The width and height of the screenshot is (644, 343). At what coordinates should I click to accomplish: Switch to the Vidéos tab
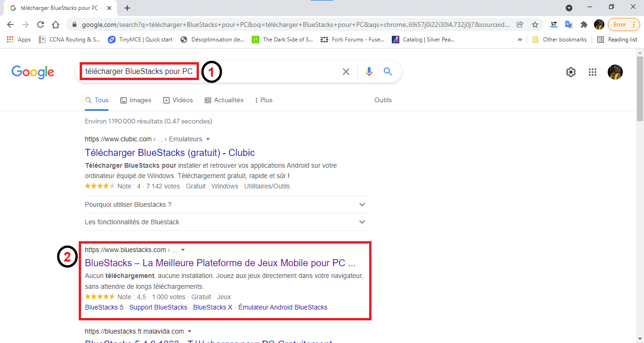pyautogui.click(x=178, y=100)
